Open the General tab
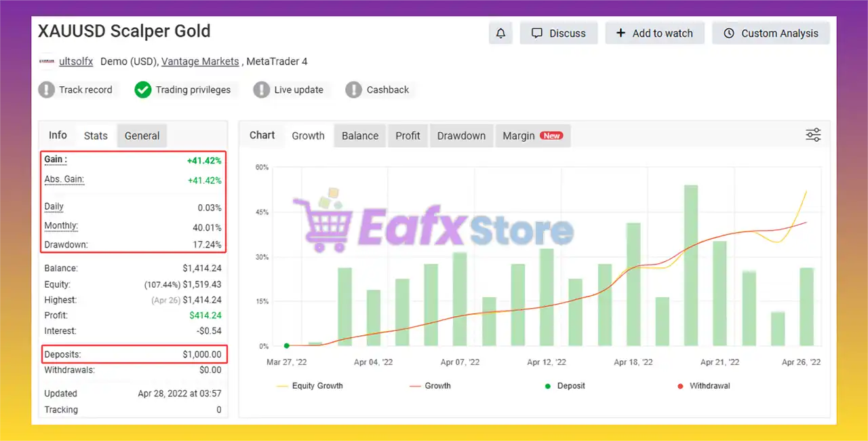Screen dimensions: 868x441 [x=142, y=136]
